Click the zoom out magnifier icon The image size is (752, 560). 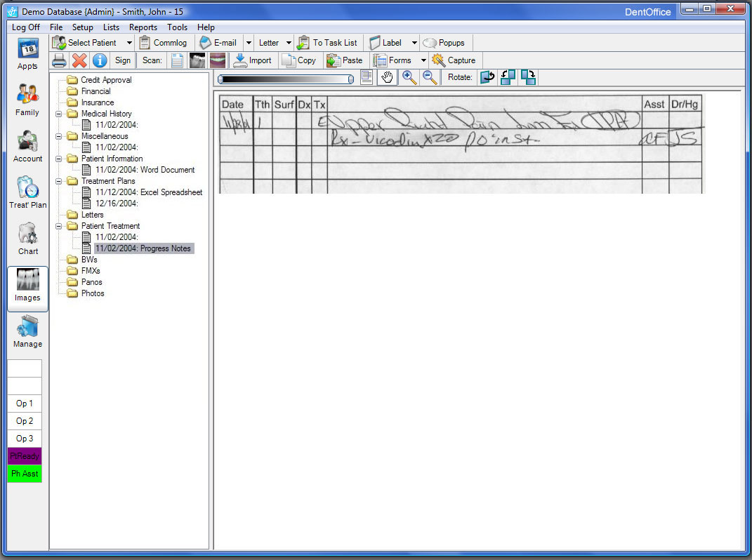coord(430,77)
